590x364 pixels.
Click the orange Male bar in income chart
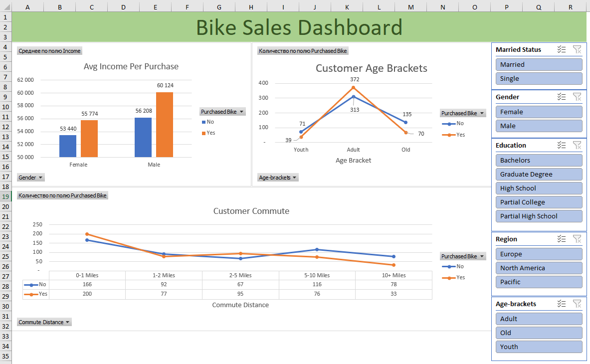coord(165,125)
